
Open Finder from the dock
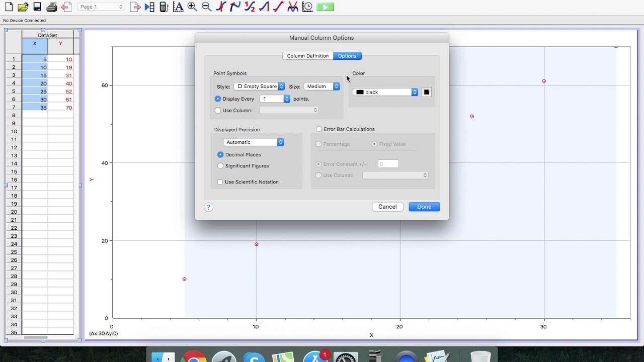(x=163, y=356)
